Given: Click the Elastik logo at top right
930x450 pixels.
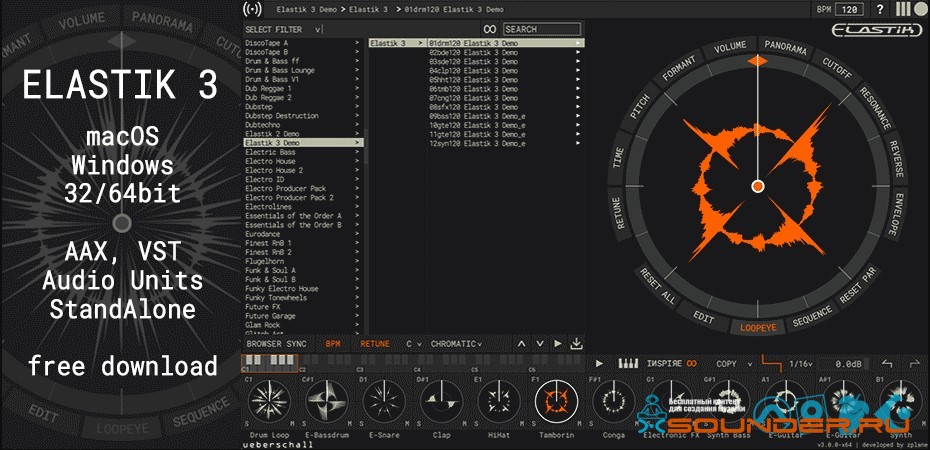Looking at the screenshot, I should 877,31.
